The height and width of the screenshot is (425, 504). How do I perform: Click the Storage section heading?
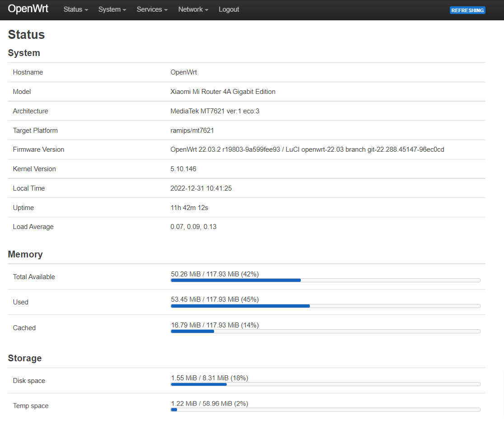pyautogui.click(x=25, y=358)
